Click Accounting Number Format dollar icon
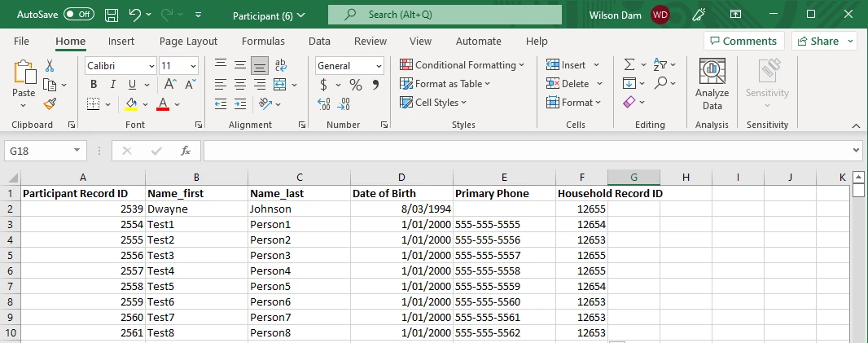The width and height of the screenshot is (868, 343). point(323,85)
